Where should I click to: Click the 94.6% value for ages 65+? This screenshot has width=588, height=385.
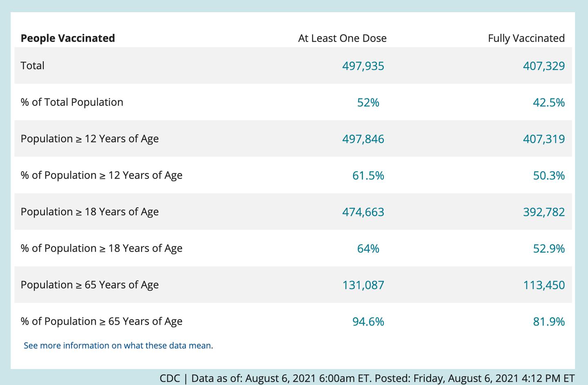click(368, 321)
